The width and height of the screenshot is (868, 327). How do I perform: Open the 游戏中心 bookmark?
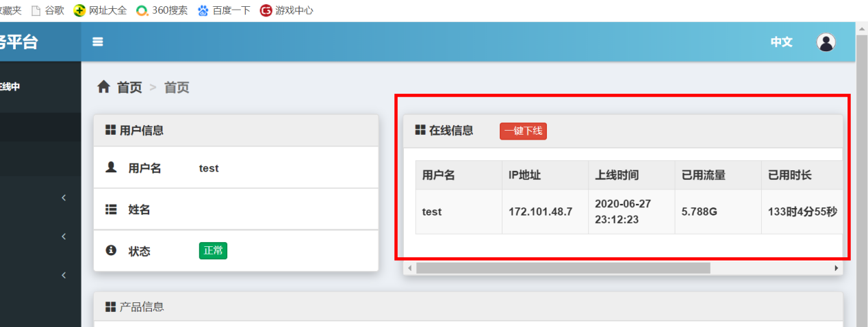pyautogui.click(x=286, y=10)
